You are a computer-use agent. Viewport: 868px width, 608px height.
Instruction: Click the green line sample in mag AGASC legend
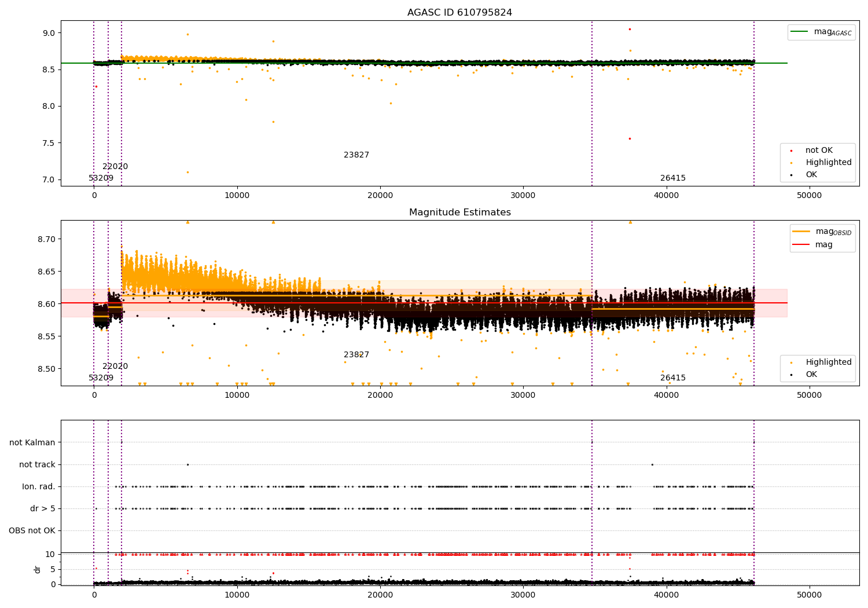[x=800, y=32]
